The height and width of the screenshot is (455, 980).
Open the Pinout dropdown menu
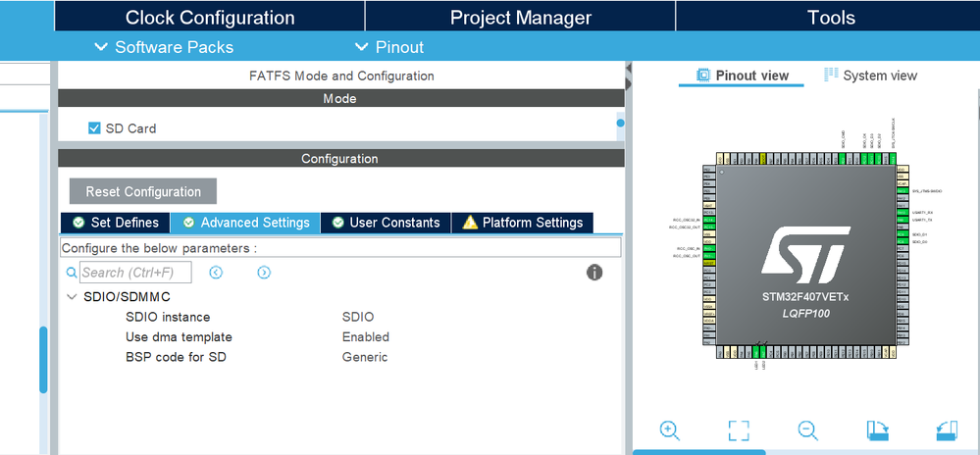[389, 47]
